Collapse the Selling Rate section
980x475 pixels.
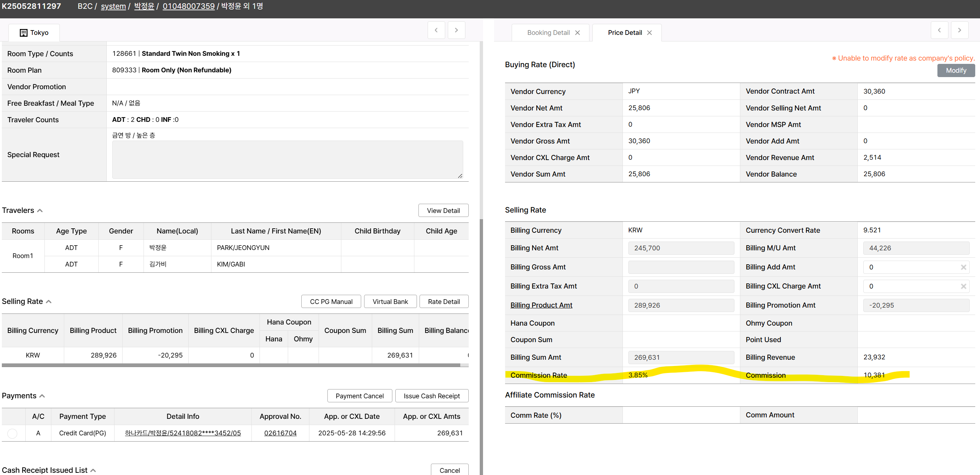click(49, 301)
